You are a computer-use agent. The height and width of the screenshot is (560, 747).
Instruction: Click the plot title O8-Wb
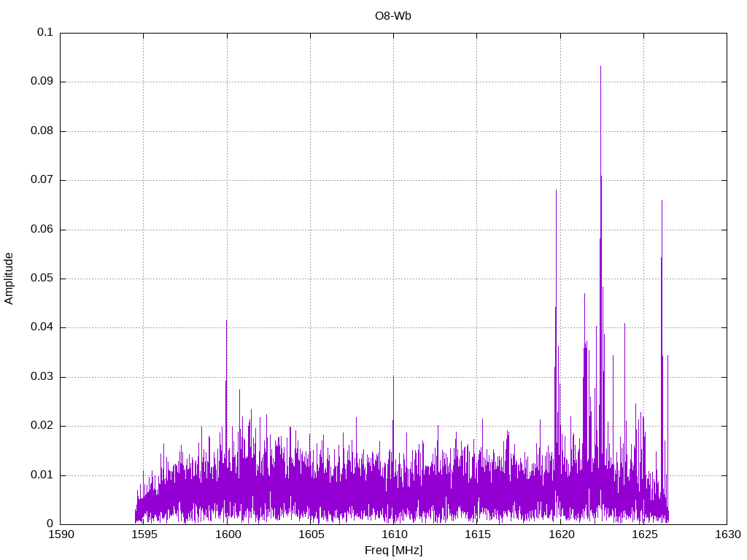[392, 17]
